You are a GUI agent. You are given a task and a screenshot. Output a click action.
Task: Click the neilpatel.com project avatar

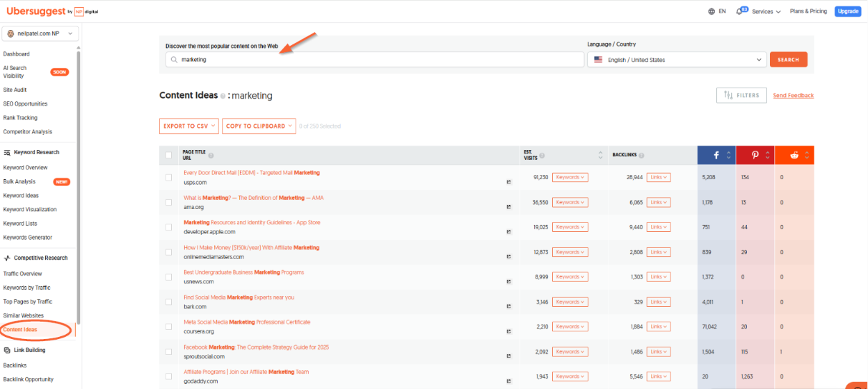[x=10, y=33]
